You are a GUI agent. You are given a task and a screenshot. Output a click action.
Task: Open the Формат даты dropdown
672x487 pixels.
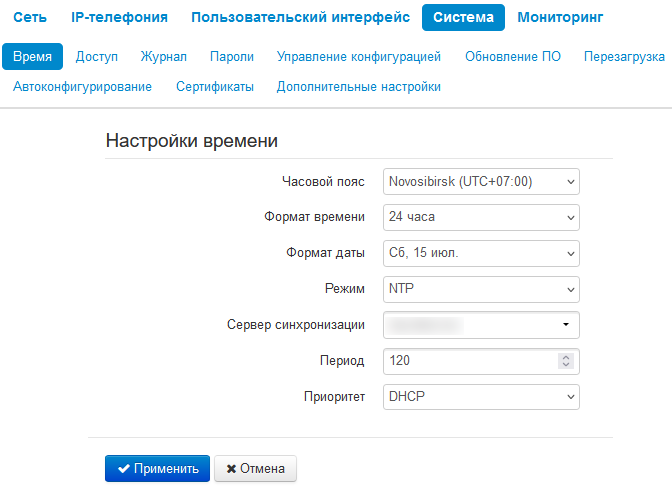click(x=481, y=253)
